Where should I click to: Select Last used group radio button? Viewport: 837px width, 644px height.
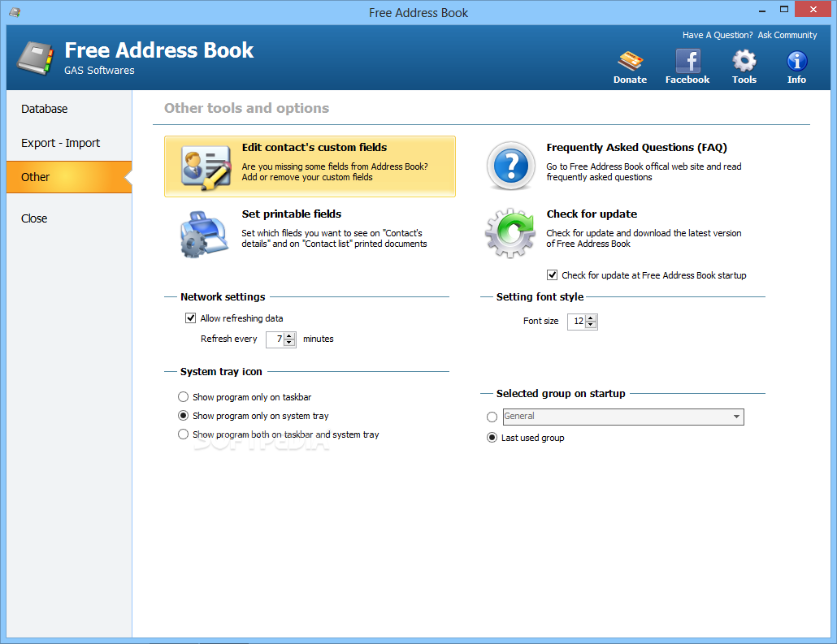click(492, 438)
